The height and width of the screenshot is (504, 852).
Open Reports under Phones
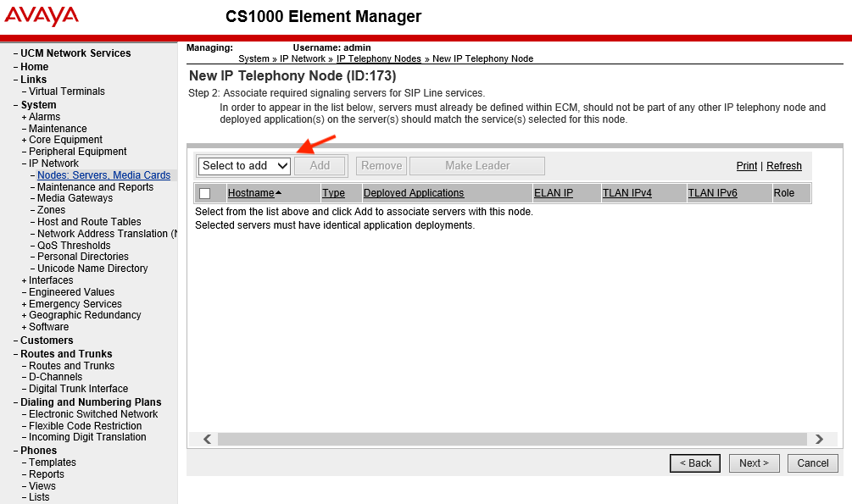pyautogui.click(x=46, y=474)
